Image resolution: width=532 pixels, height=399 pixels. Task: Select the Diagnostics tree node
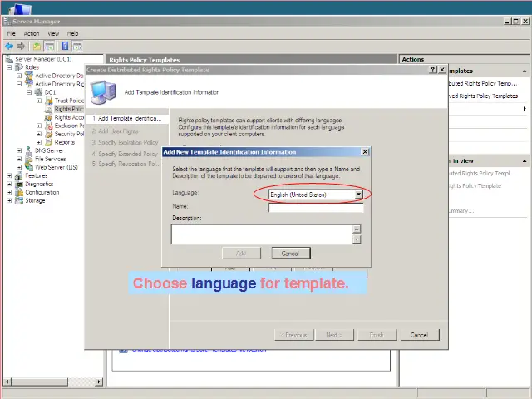point(39,184)
